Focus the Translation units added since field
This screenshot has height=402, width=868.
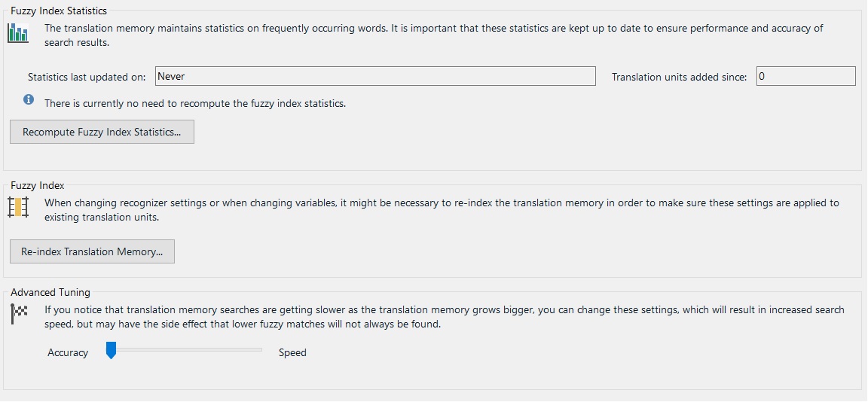coord(805,76)
